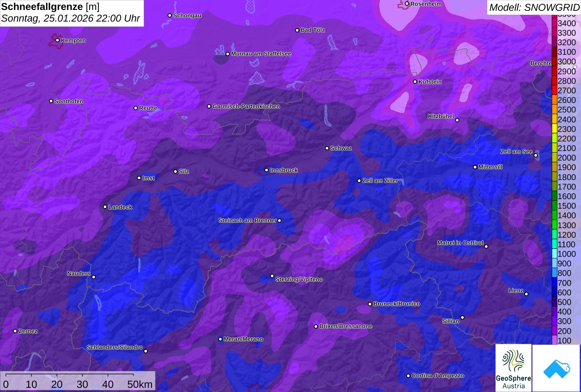Click the Bad Tölz city label
The width and height of the screenshot is (581, 392).
(313, 30)
